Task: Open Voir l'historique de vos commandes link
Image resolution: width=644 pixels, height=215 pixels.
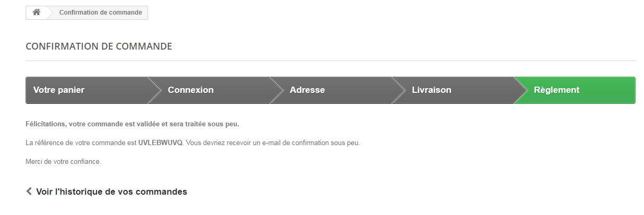Action: click(x=111, y=192)
